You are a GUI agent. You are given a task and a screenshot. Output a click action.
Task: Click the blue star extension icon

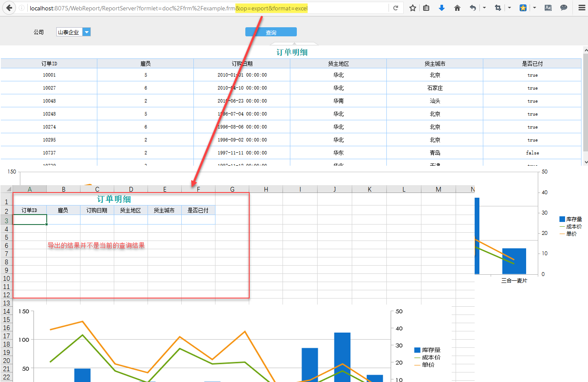point(523,8)
